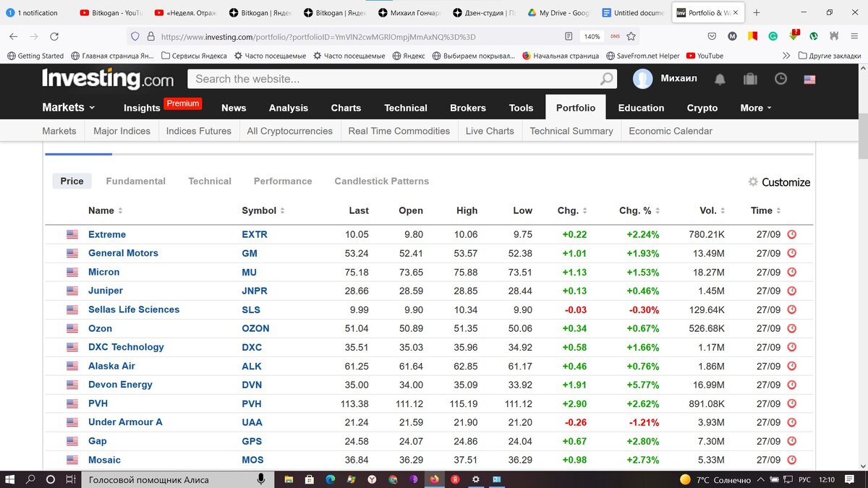The height and width of the screenshot is (488, 868).
Task: Go back with the browser back arrow
Action: click(x=13, y=36)
